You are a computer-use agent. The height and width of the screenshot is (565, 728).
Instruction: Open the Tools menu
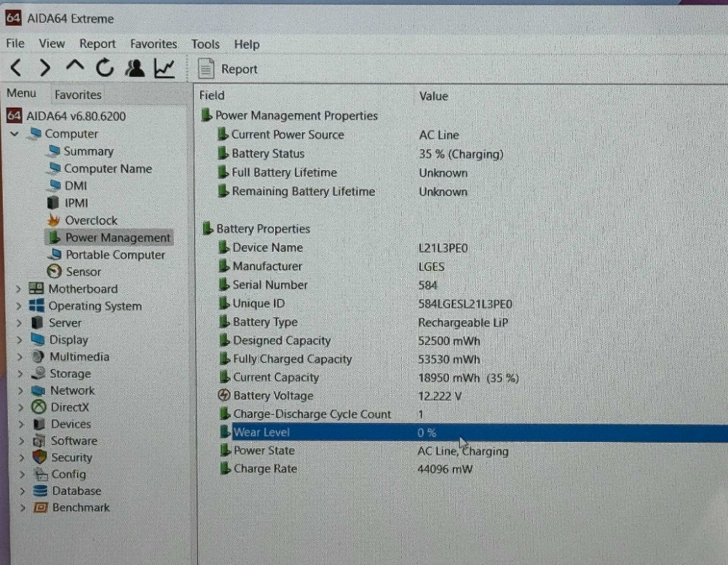tap(205, 44)
